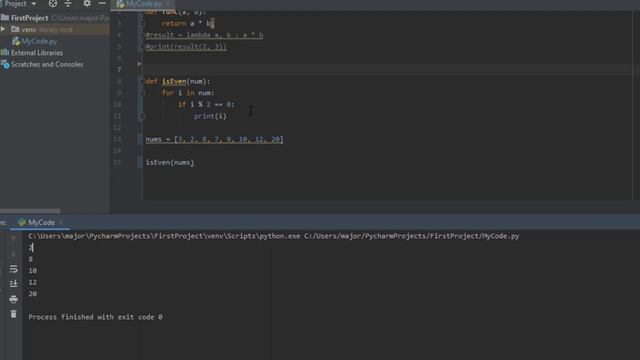640x360 pixels.
Task: Click the 'print(i)' statement
Action: [210, 116]
